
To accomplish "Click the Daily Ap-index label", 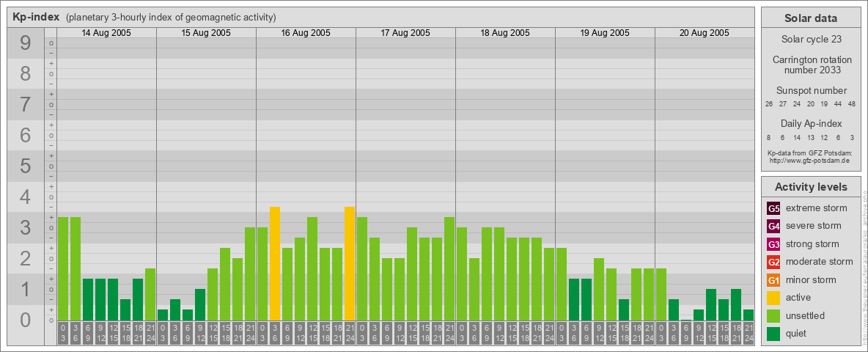I will [x=812, y=123].
